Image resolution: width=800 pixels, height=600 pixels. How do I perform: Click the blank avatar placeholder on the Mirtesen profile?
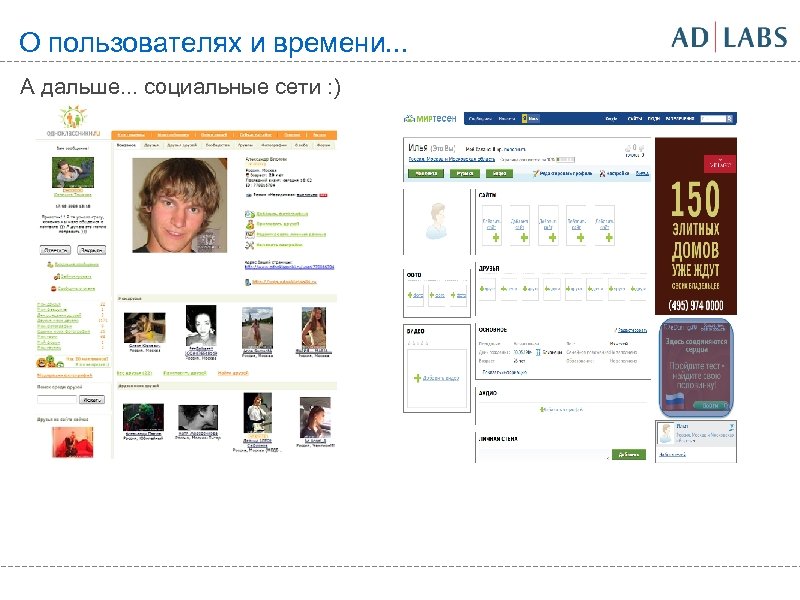(x=437, y=221)
